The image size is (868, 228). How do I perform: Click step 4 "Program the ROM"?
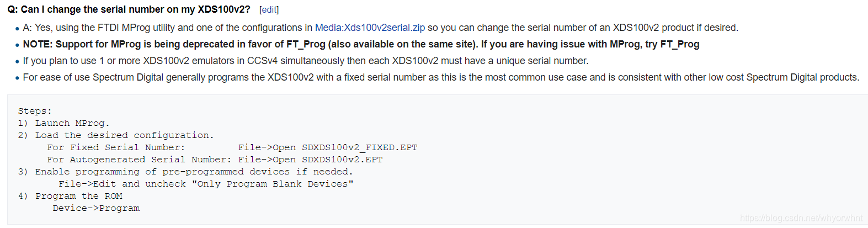tap(78, 196)
